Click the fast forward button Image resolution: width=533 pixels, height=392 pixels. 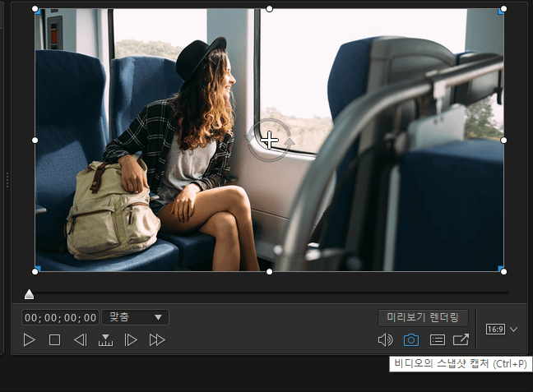[157, 340]
